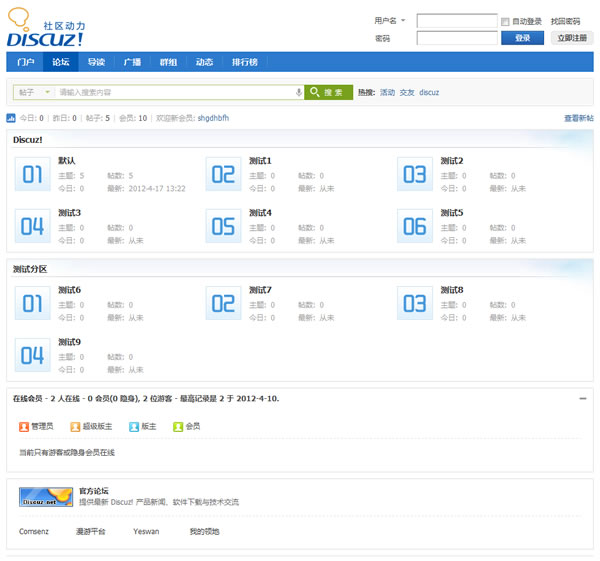This screenshot has height=561, width=600.
Task: Click the blue 版主 member icon
Action: coord(134,426)
